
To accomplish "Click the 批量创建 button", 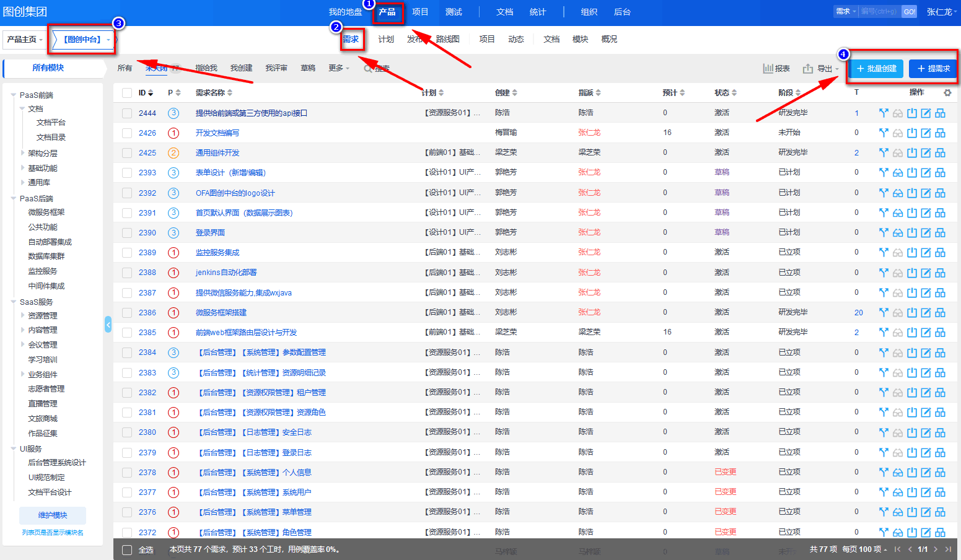I will point(876,69).
